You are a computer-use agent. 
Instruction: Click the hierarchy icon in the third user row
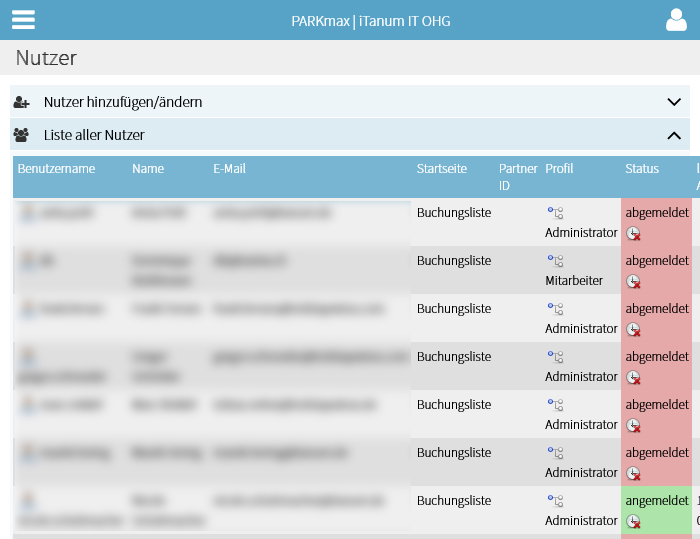click(555, 309)
